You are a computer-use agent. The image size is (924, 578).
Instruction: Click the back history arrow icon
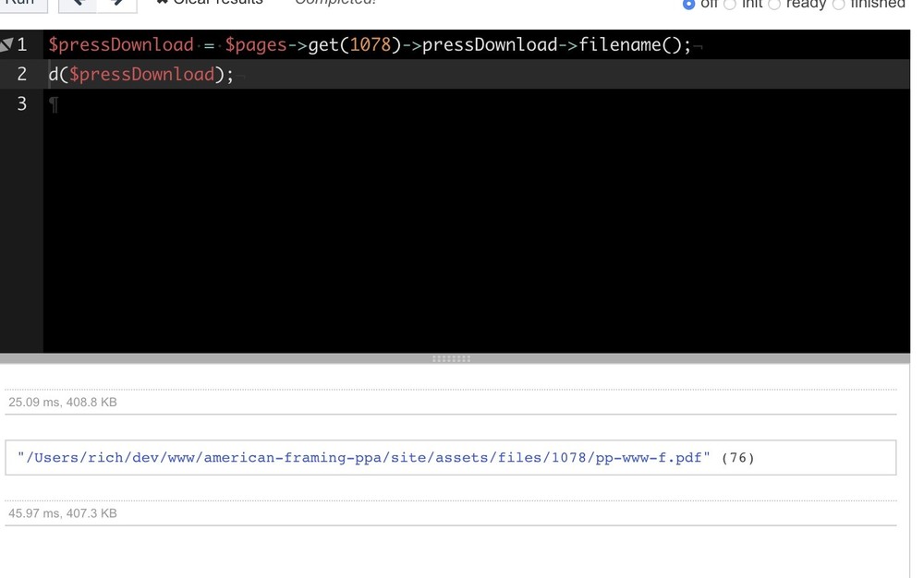pyautogui.click(x=77, y=3)
